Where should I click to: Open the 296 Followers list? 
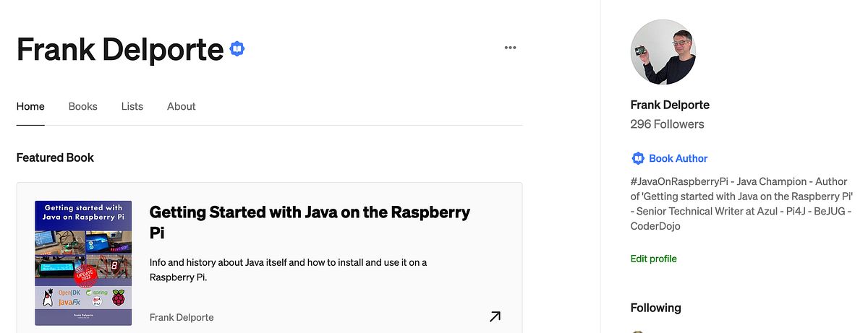[668, 124]
